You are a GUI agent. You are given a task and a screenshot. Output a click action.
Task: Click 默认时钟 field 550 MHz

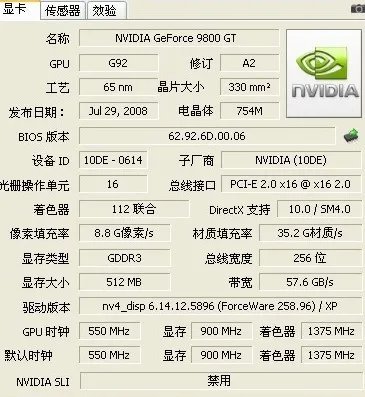pyautogui.click(x=109, y=355)
